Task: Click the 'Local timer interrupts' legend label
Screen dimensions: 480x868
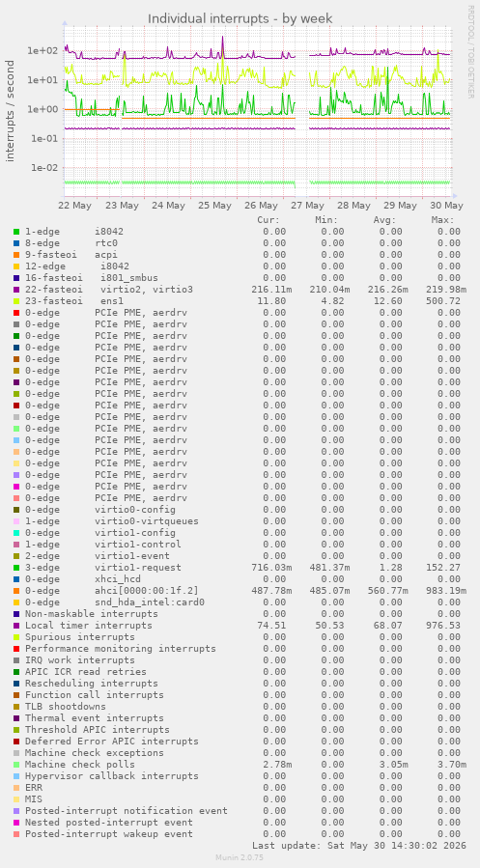Action: click(89, 626)
